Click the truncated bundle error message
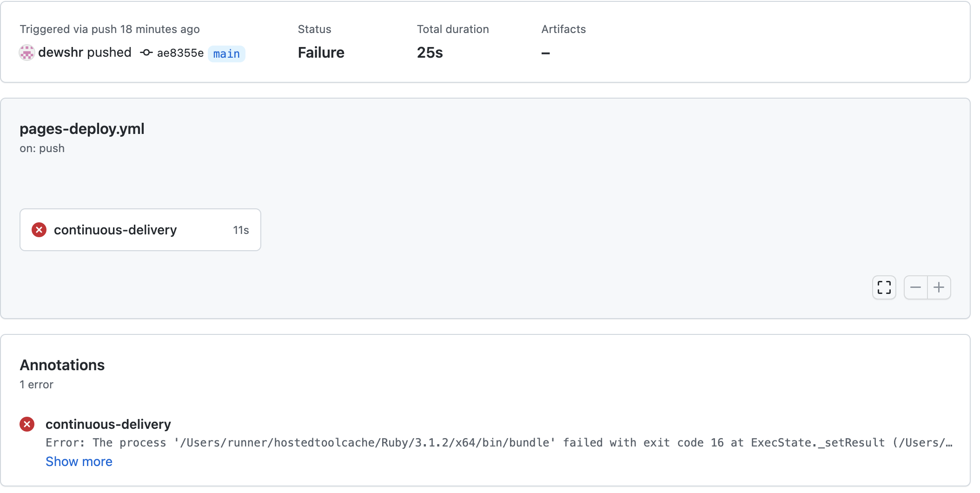The width and height of the screenshot is (980, 493). click(498, 443)
